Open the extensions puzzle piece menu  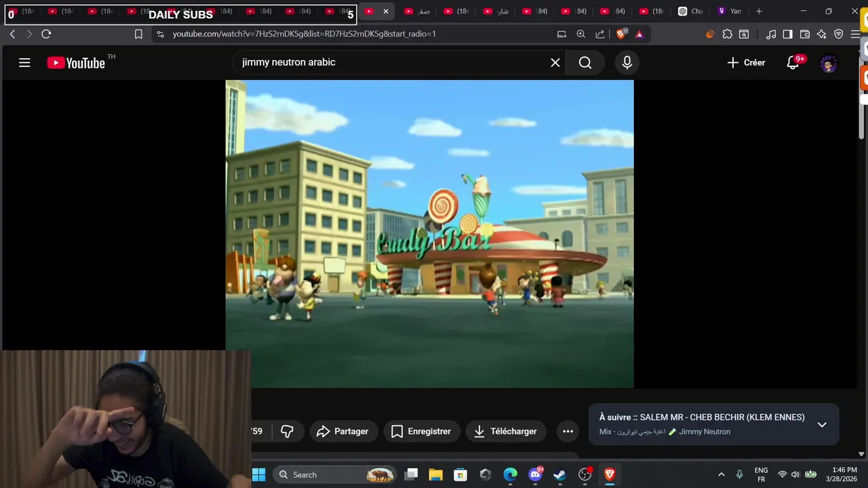pos(727,34)
